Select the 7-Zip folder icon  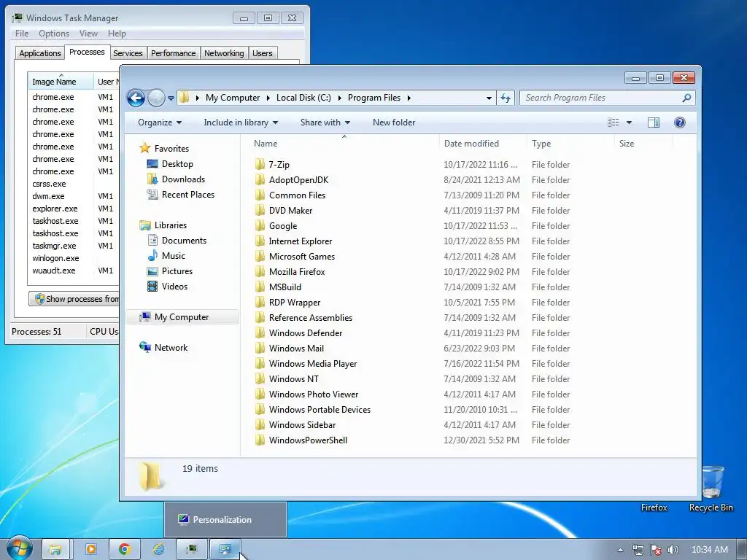coord(260,164)
